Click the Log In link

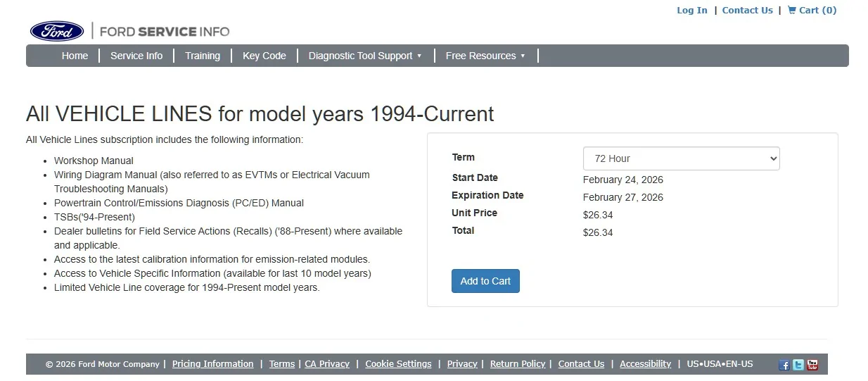coord(692,10)
